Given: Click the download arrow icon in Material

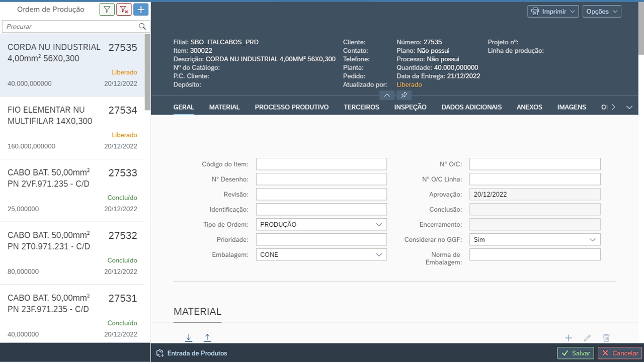Looking at the screenshot, I should coord(189,338).
